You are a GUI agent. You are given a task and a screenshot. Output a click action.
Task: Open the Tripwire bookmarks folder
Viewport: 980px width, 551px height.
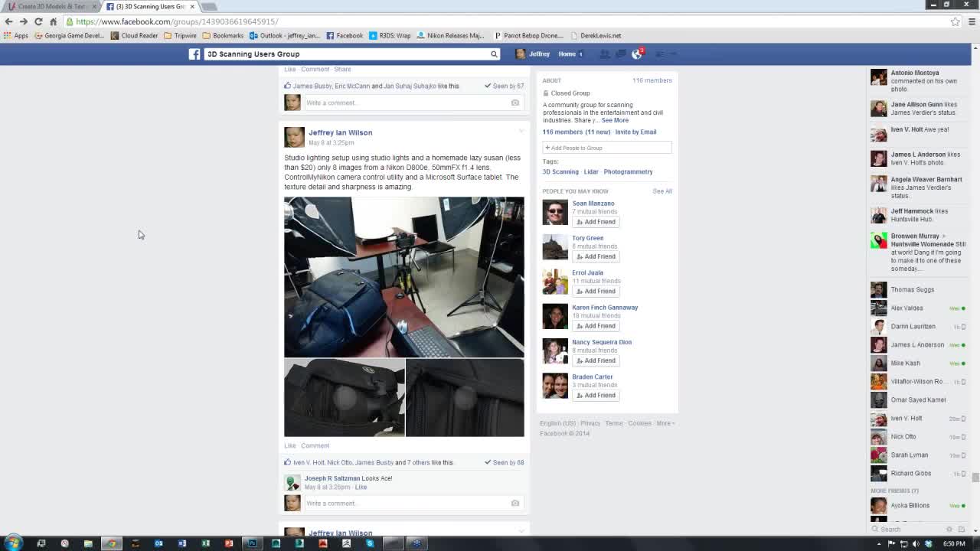pos(180,35)
